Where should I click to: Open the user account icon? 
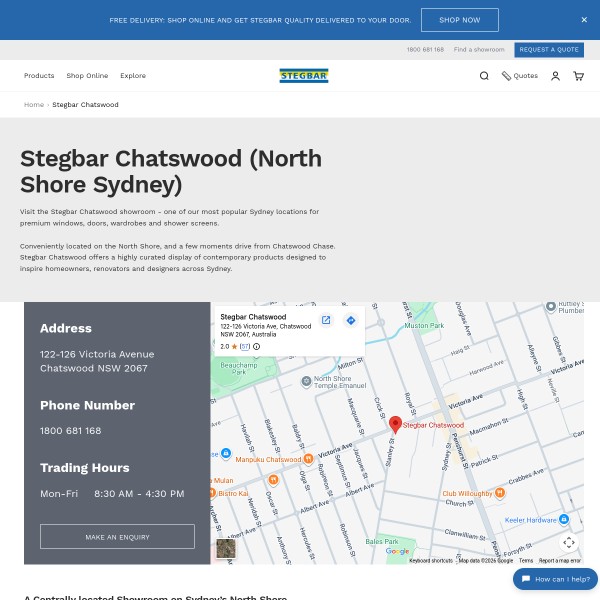[x=555, y=76]
